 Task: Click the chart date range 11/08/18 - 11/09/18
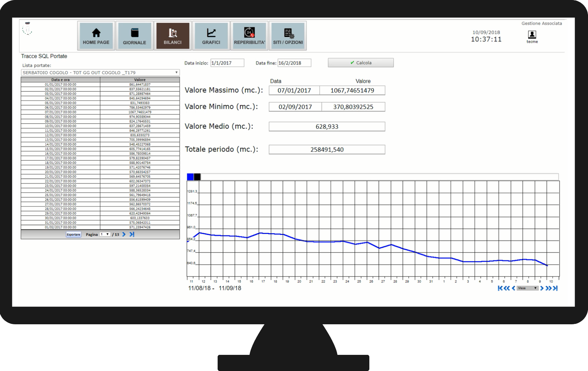(215, 288)
